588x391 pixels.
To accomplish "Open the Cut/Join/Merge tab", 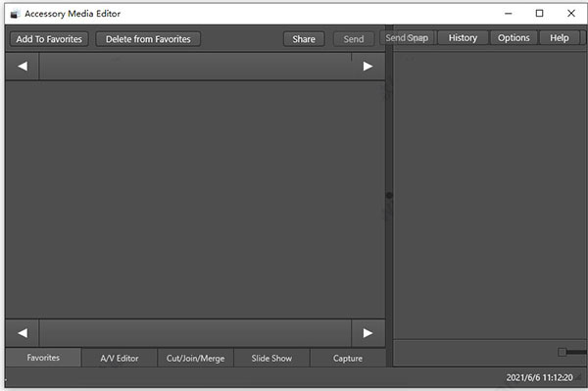I will 195,359.
